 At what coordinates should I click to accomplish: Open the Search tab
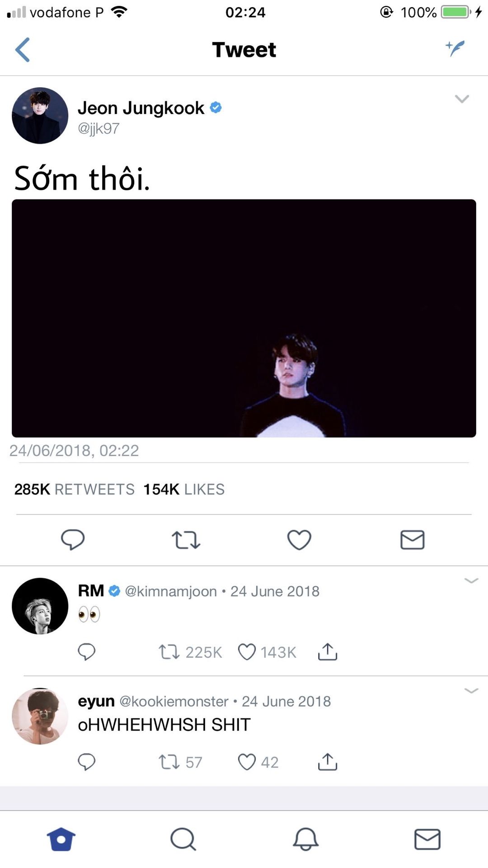click(x=183, y=839)
